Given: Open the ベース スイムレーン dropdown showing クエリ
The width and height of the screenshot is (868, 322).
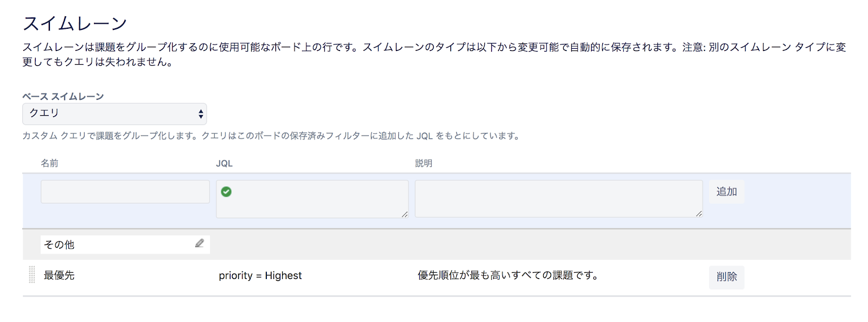Looking at the screenshot, I should pyautogui.click(x=114, y=113).
